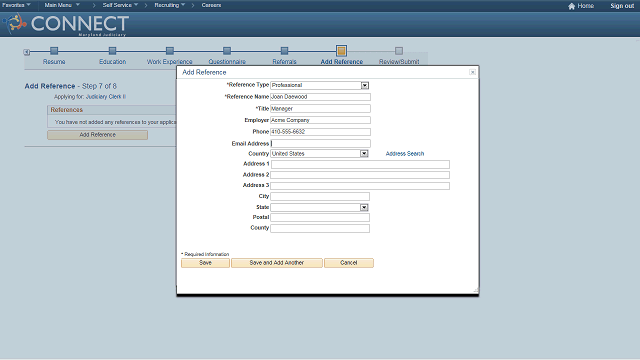Screen dimensions: 640x360
Task: Focus the Address 2 field
Action: [360, 175]
